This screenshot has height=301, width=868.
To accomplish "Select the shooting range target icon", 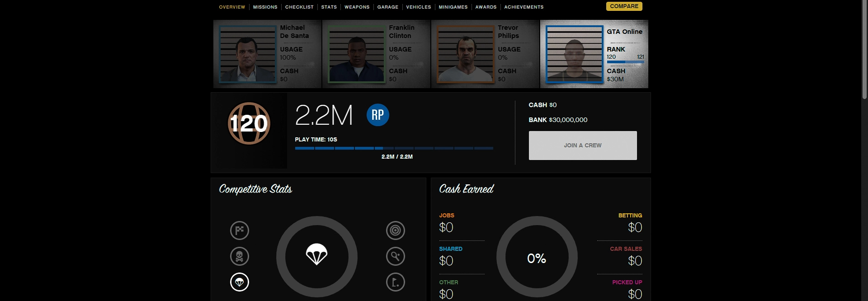I will [x=396, y=230].
